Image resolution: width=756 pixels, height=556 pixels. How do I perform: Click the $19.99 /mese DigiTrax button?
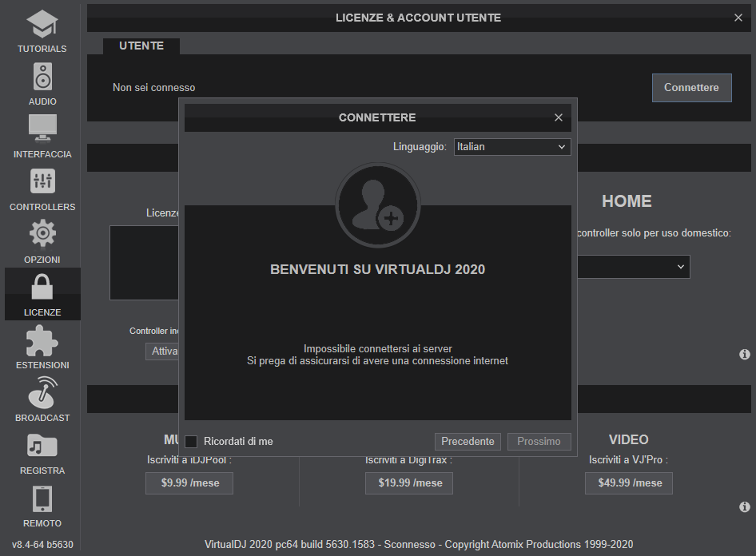click(x=409, y=483)
